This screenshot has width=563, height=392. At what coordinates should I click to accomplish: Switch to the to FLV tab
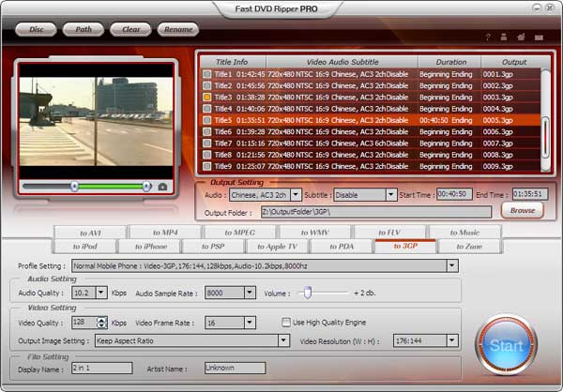[x=389, y=233]
